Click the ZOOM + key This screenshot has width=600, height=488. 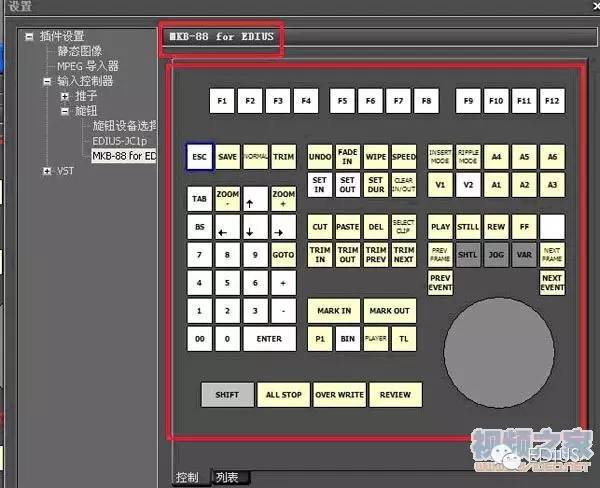point(284,199)
